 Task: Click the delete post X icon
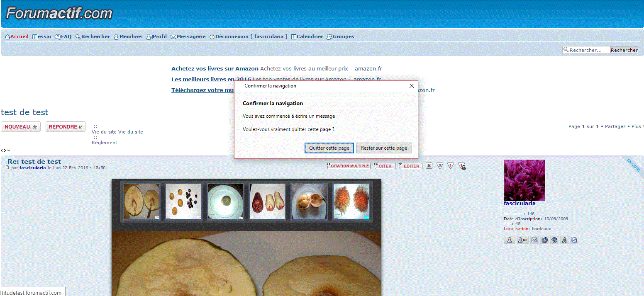pyautogui.click(x=429, y=166)
